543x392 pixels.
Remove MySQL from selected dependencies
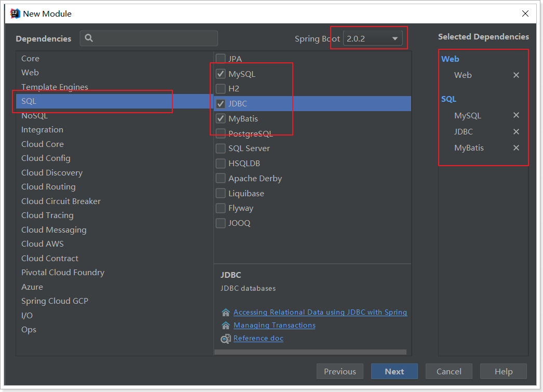point(516,115)
